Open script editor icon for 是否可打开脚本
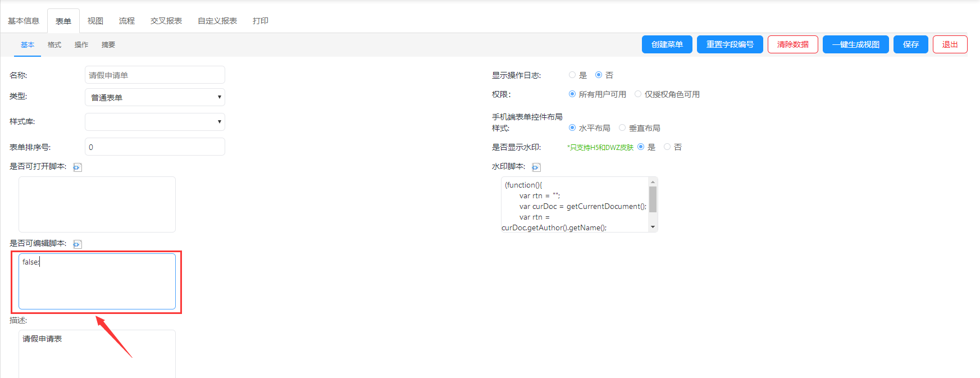 click(x=78, y=167)
